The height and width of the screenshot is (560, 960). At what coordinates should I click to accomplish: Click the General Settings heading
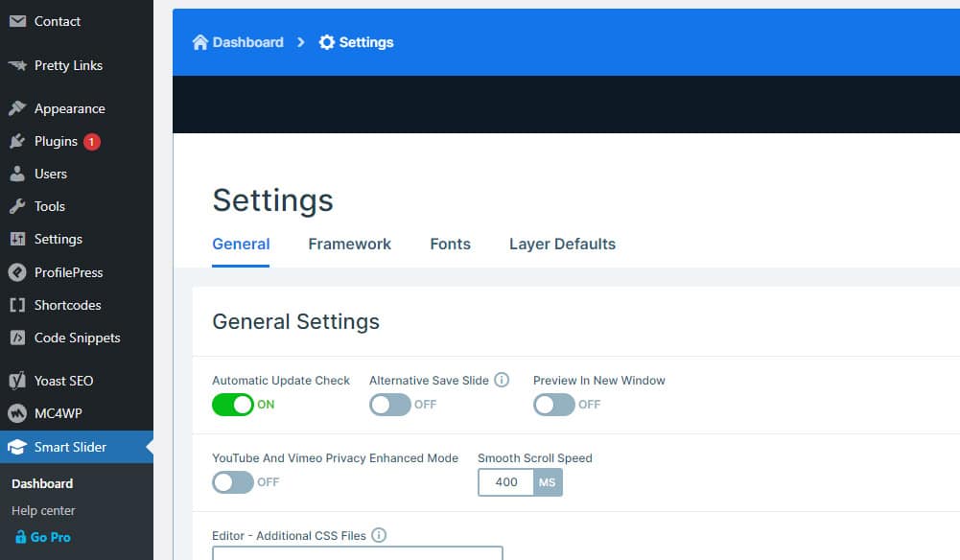295,321
